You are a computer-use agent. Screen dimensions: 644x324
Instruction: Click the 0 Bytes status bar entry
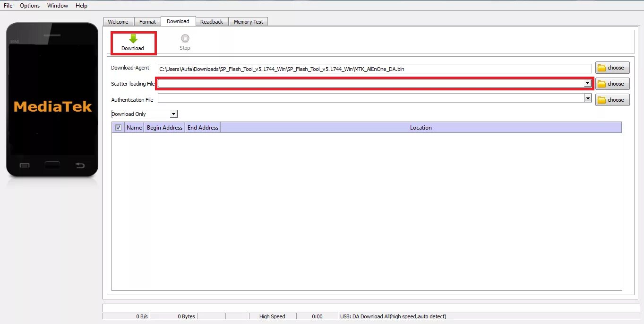pyautogui.click(x=173, y=316)
